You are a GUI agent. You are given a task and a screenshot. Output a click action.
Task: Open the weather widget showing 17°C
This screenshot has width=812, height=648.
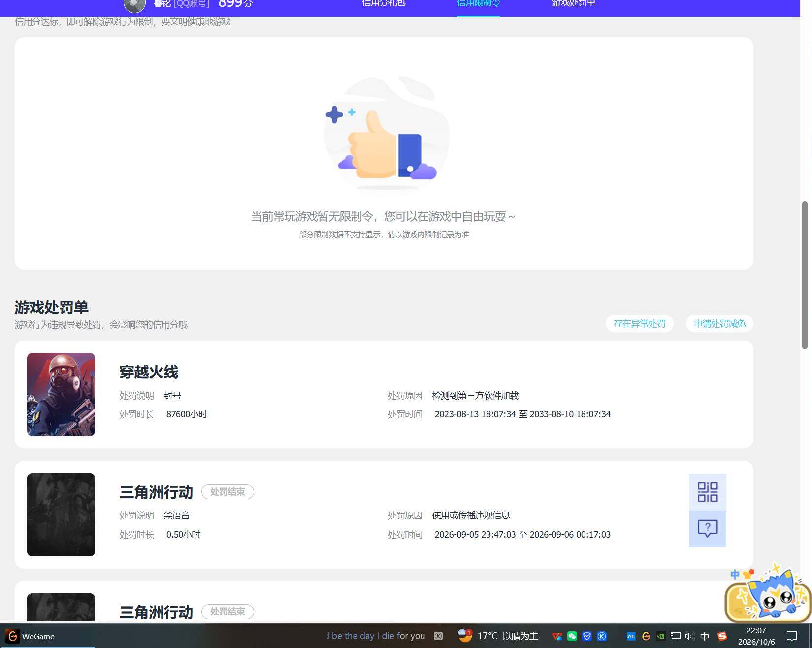click(498, 636)
